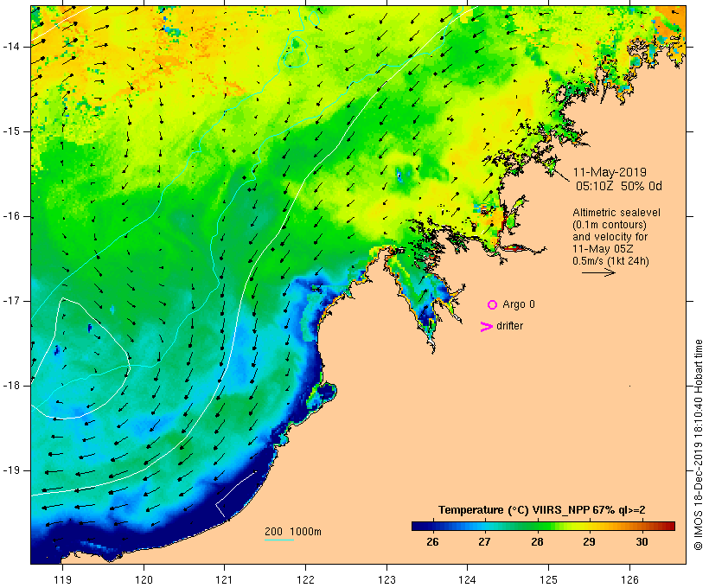Click longitude label 124
Image resolution: width=709 pixels, height=588 pixels.
coord(468,579)
